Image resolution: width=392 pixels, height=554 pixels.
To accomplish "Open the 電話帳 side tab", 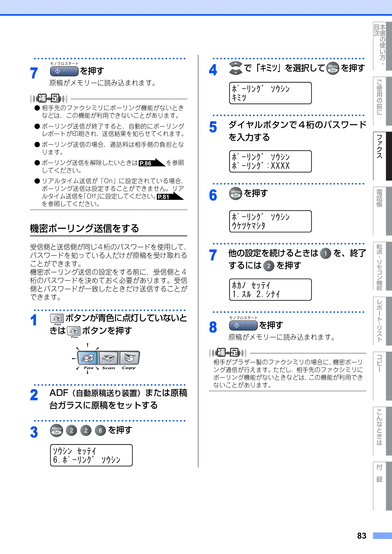I will [382, 211].
